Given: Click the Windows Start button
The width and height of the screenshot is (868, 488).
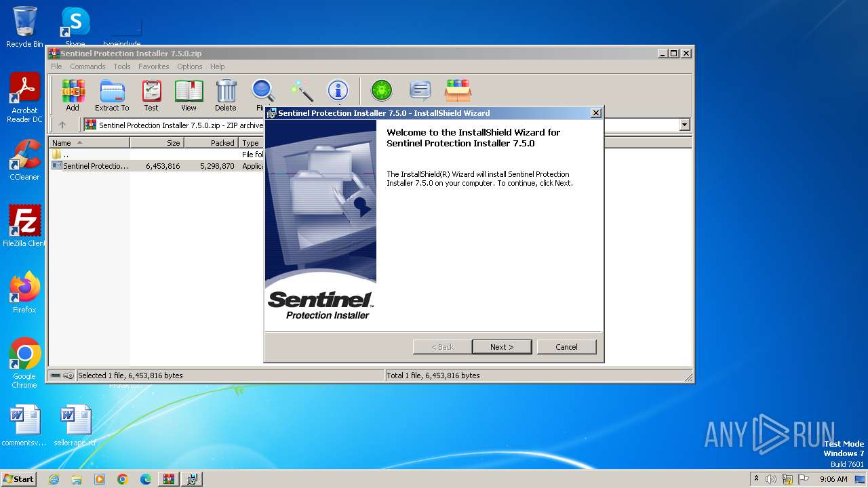Looking at the screenshot, I should pyautogui.click(x=18, y=479).
